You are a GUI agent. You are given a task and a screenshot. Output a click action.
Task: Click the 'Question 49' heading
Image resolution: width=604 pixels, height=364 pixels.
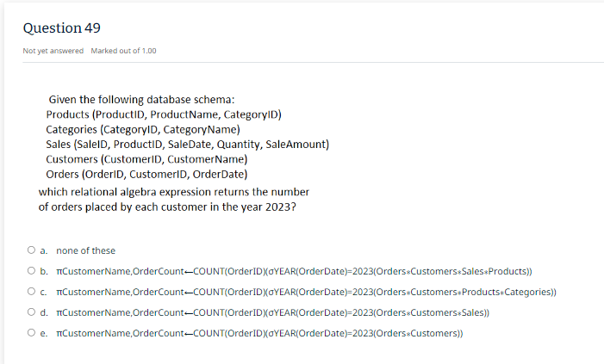(62, 28)
